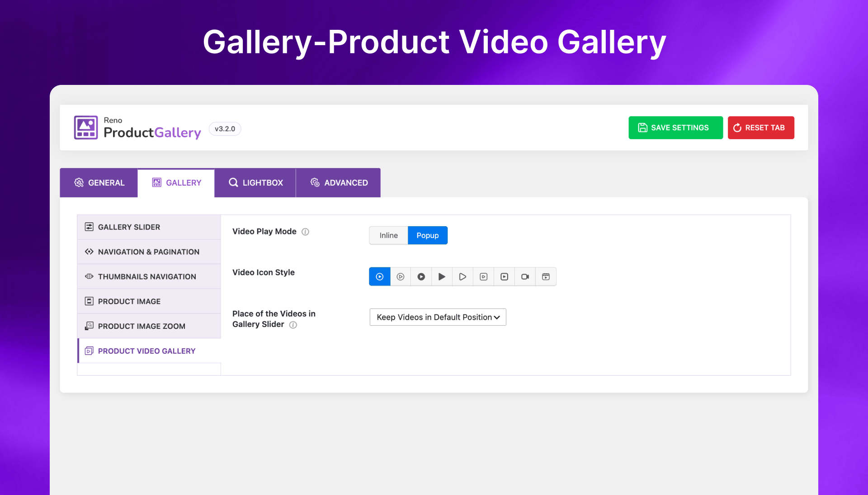Open Gallery Slider settings section
Viewport: 868px width, 495px height.
click(149, 227)
